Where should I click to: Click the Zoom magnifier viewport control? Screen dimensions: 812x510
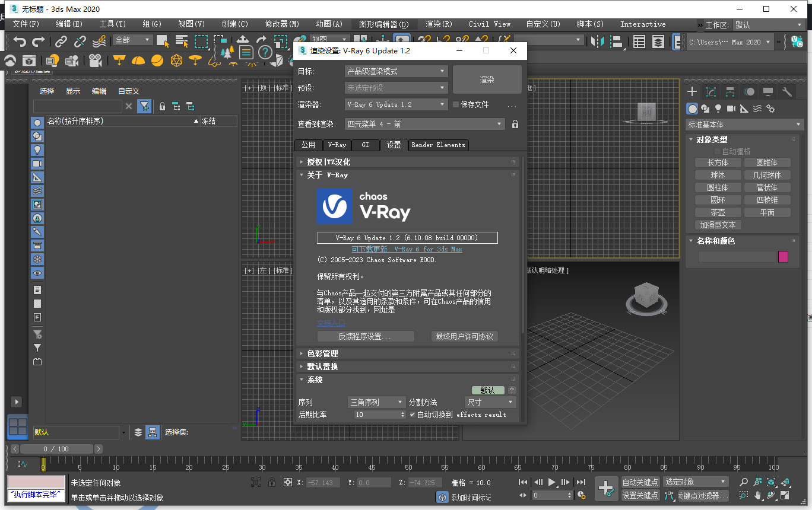pyautogui.click(x=744, y=482)
